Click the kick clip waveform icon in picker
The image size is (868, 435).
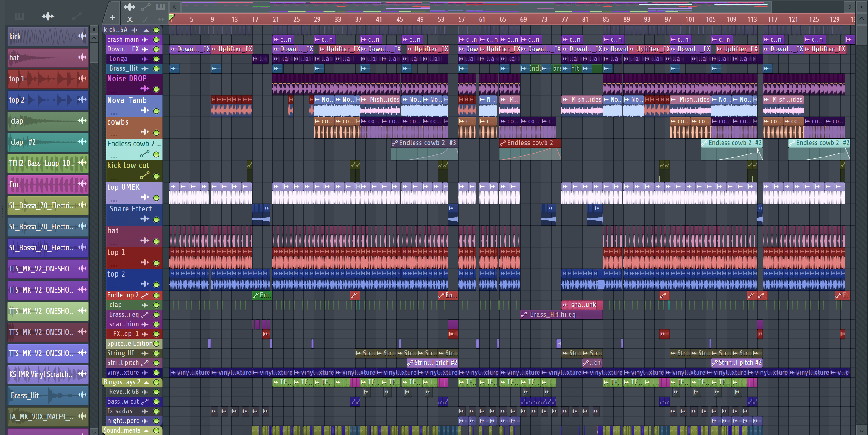(x=82, y=36)
